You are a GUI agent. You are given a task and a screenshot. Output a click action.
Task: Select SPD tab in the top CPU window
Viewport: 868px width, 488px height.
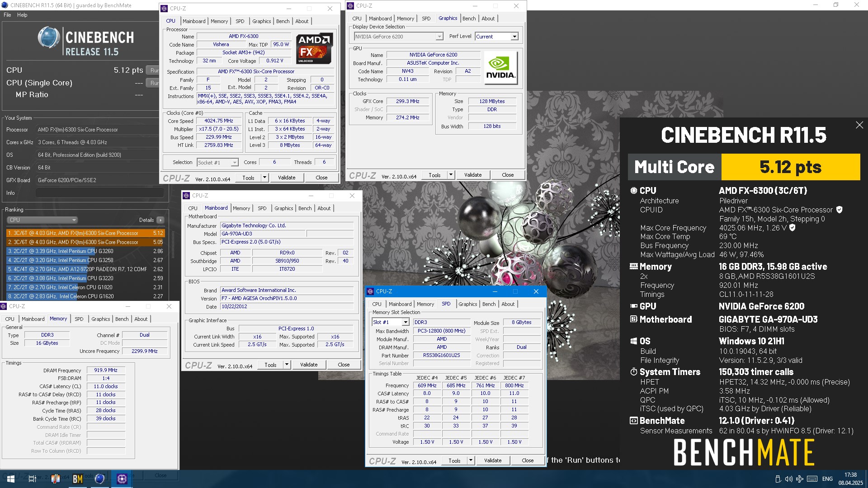[x=240, y=21]
